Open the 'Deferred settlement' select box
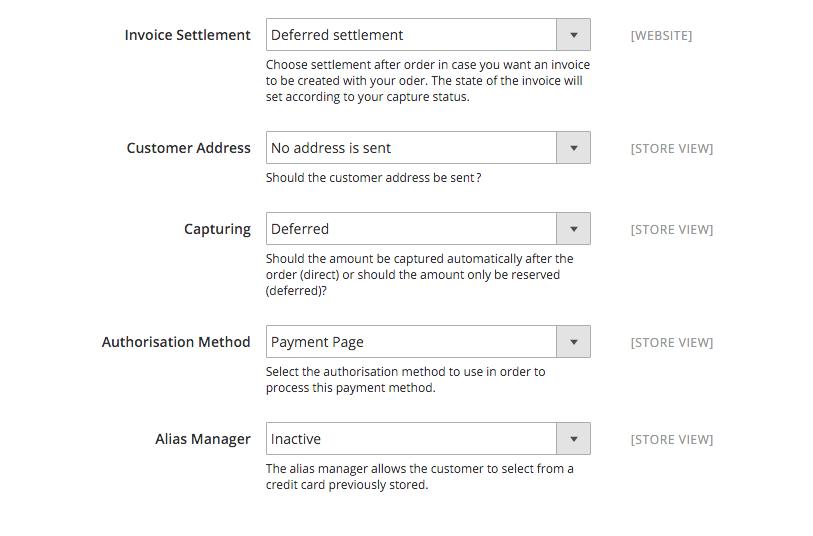The height and width of the screenshot is (536, 813). coord(412,35)
